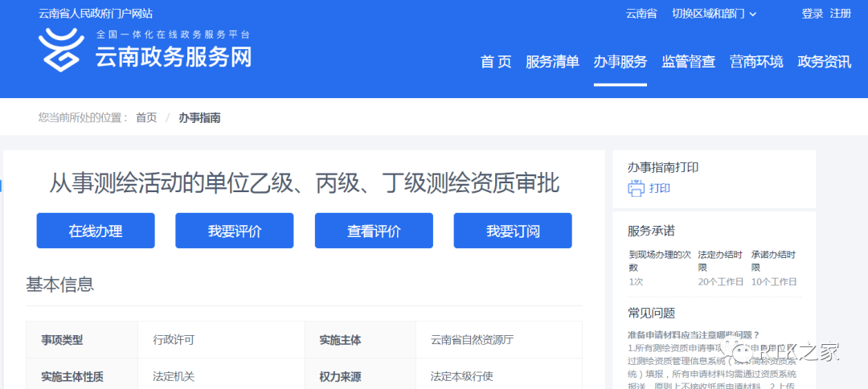868x389 pixels.
Task: Click the 云南省 region link
Action: [x=641, y=14]
